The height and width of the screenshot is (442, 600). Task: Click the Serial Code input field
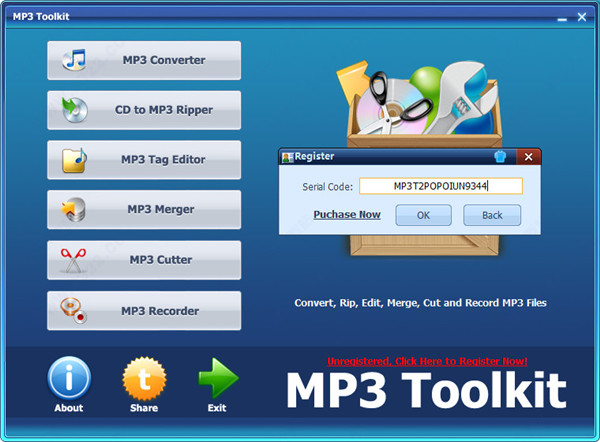click(441, 186)
